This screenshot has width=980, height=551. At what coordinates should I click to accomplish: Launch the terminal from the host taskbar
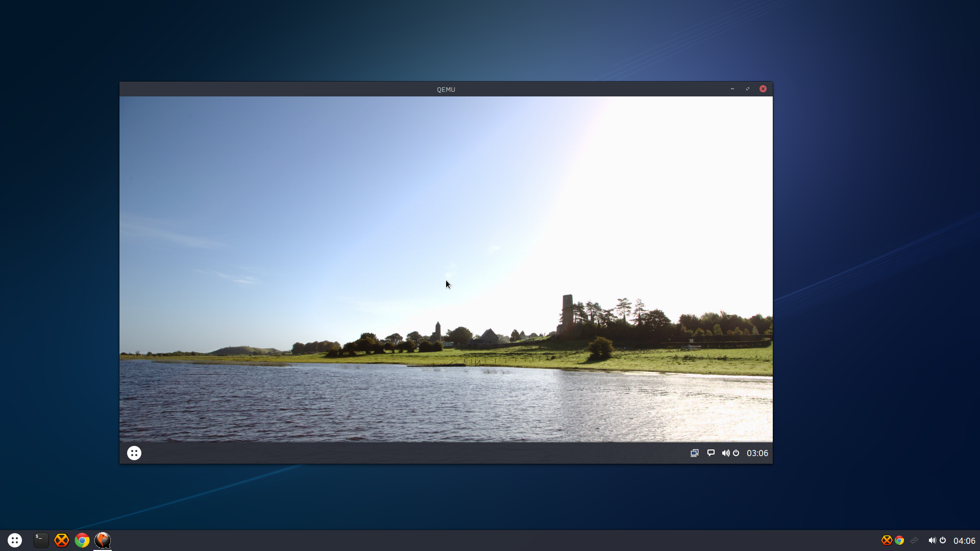[x=41, y=540]
